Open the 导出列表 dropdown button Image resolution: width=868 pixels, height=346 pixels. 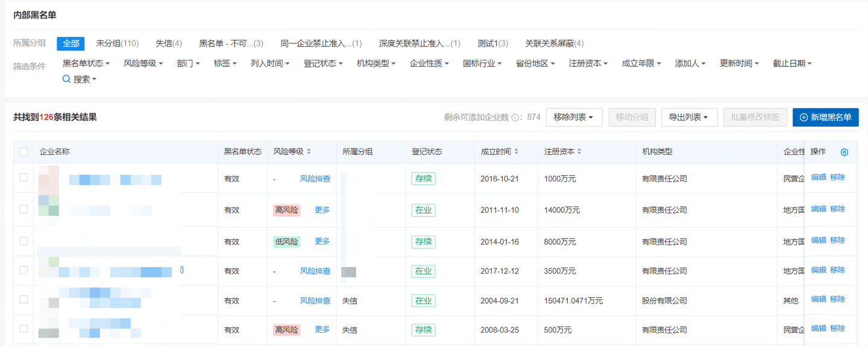coord(690,118)
